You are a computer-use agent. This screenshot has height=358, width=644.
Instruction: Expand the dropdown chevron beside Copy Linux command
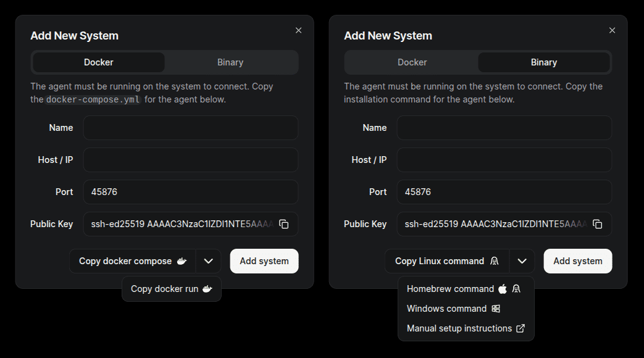pos(522,261)
